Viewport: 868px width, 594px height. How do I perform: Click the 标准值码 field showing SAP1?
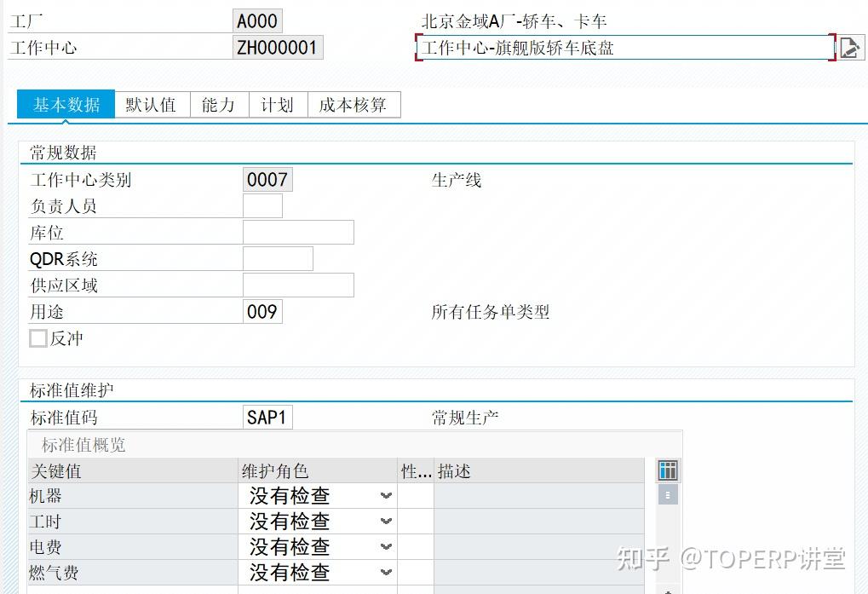pyautogui.click(x=267, y=416)
